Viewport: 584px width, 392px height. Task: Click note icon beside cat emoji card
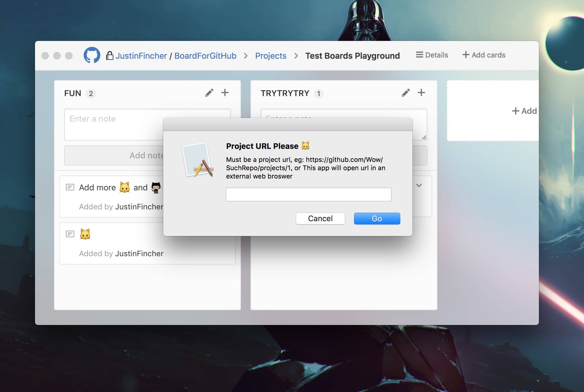(70, 234)
